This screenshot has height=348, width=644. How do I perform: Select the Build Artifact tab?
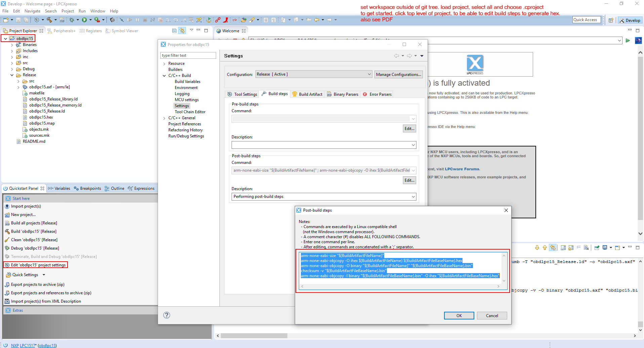pos(307,94)
